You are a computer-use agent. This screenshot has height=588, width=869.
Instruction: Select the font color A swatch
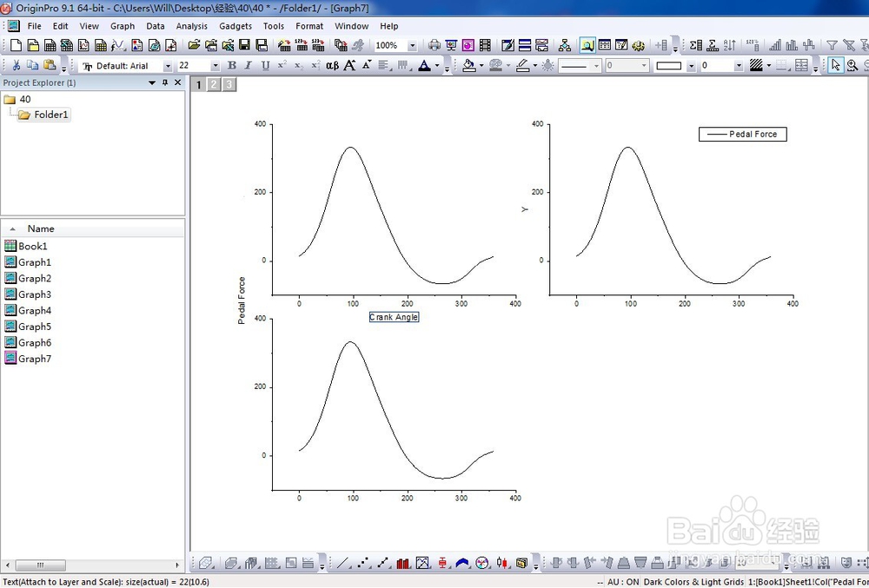pyautogui.click(x=425, y=65)
